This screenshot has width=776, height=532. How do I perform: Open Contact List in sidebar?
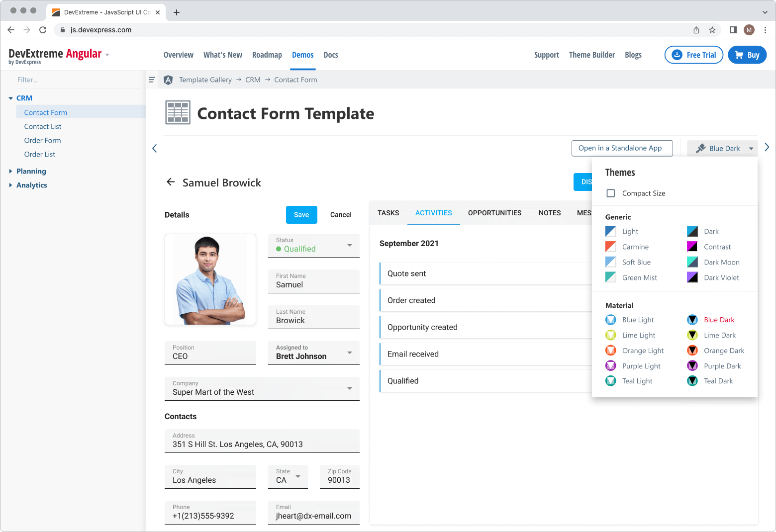43,126
